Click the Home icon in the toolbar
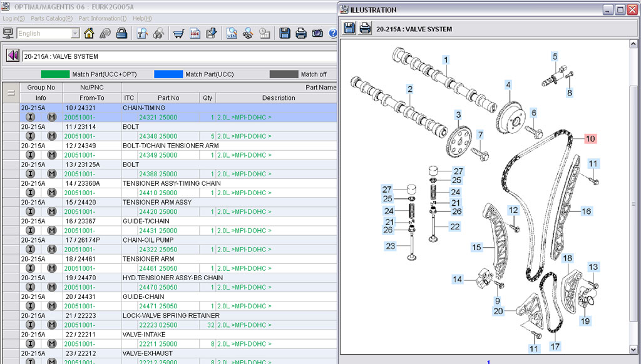641x364 pixels. pos(89,33)
